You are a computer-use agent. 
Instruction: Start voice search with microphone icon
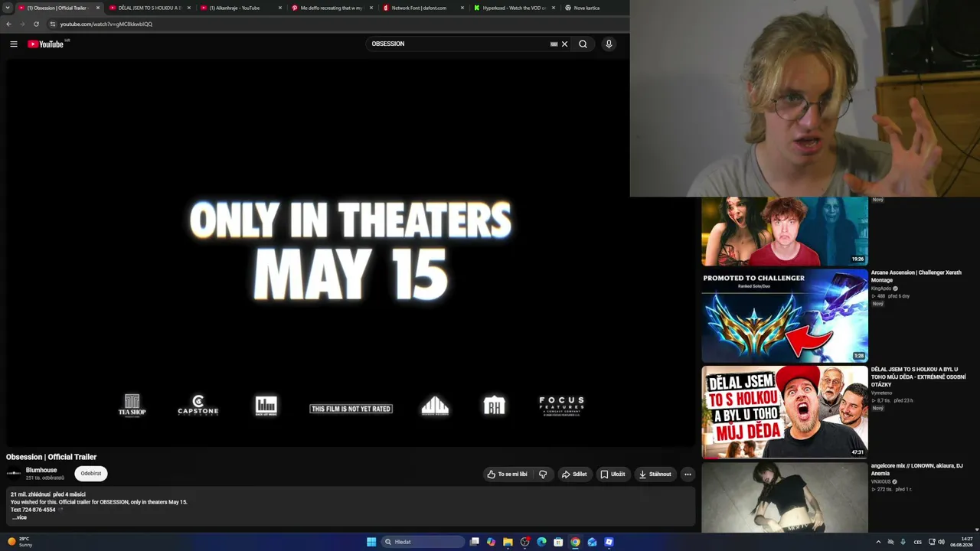[609, 44]
